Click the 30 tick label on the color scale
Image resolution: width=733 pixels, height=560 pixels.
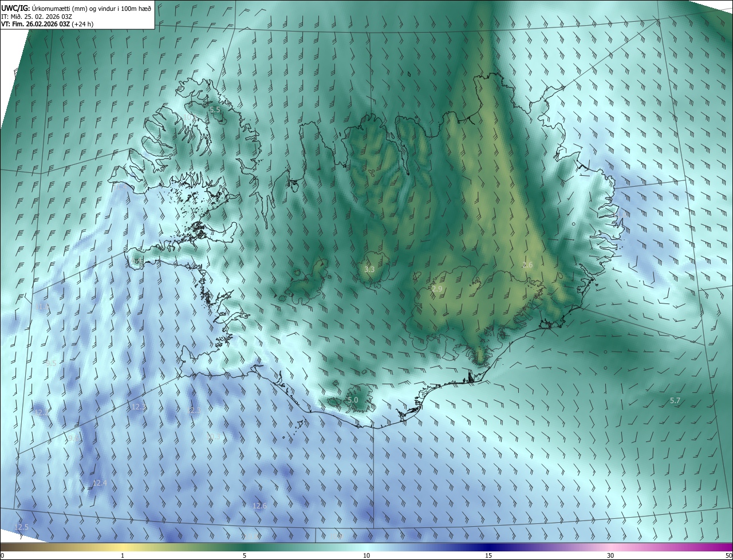tap(610, 555)
